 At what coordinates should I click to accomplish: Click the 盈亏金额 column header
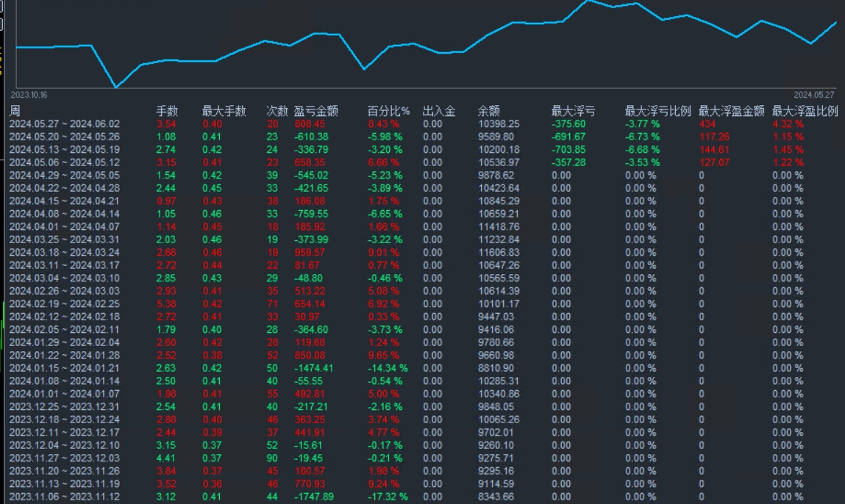click(315, 111)
